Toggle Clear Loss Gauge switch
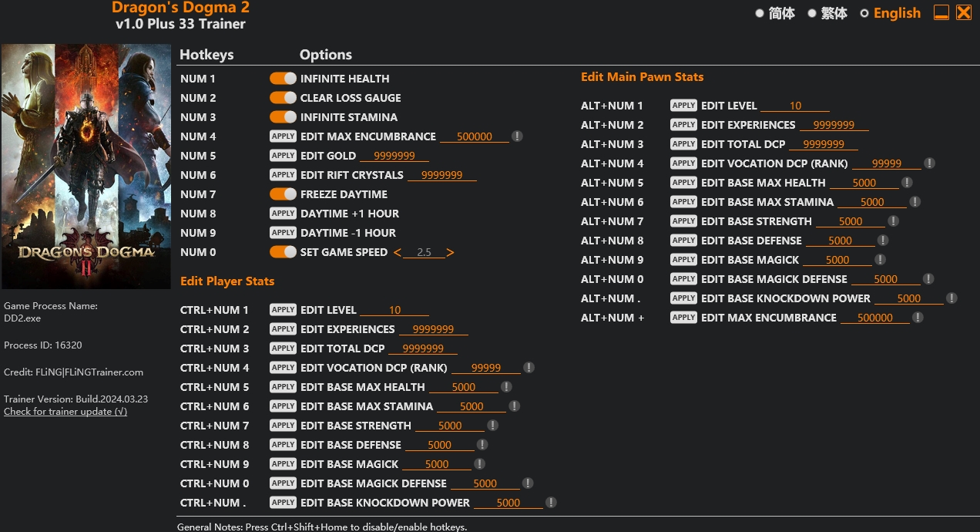The width and height of the screenshot is (980, 532). point(283,98)
